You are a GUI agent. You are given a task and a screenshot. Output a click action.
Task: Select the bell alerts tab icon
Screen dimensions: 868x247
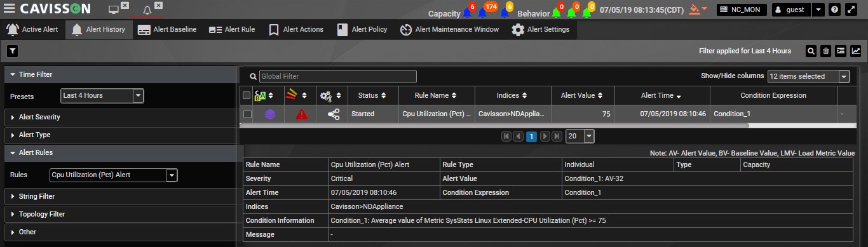click(x=147, y=10)
